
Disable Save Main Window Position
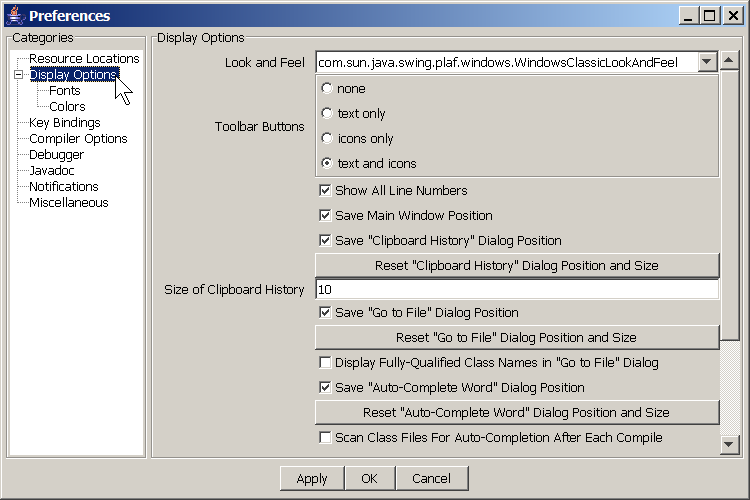click(x=325, y=215)
